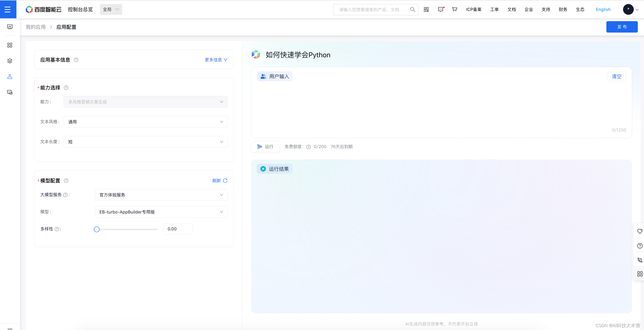Viewport: 644px width, 330px height.
Task: Open the monitor dashboard sidebar icon
Action: coord(10,27)
